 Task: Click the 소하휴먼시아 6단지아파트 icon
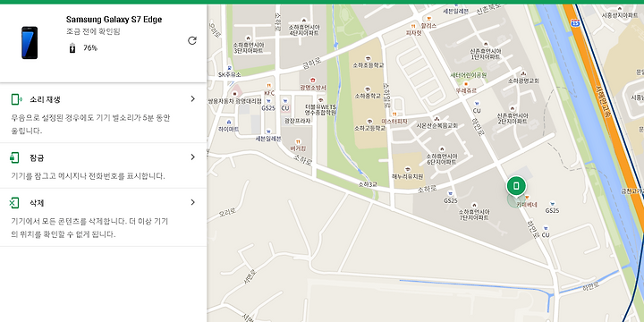442,148
